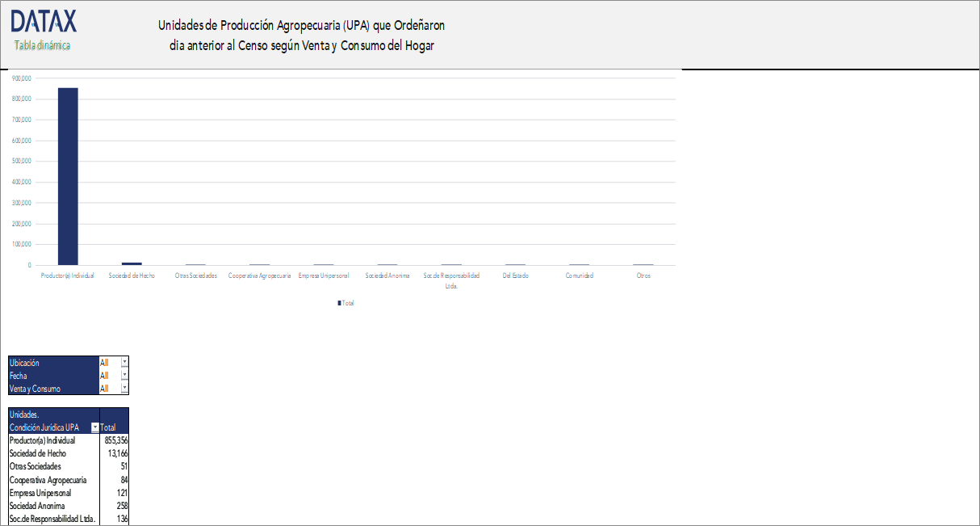Click the 900,000 value axis label
Image resolution: width=980 pixels, height=526 pixels.
coord(19,76)
